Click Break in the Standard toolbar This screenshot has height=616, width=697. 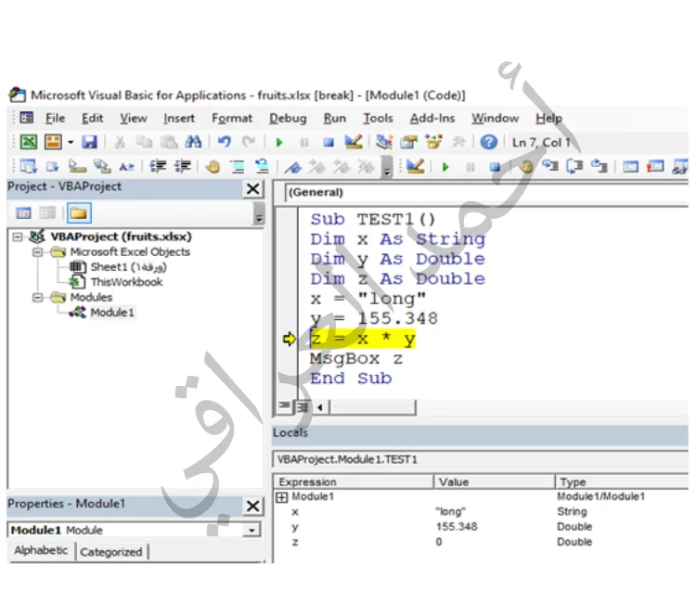(x=304, y=143)
